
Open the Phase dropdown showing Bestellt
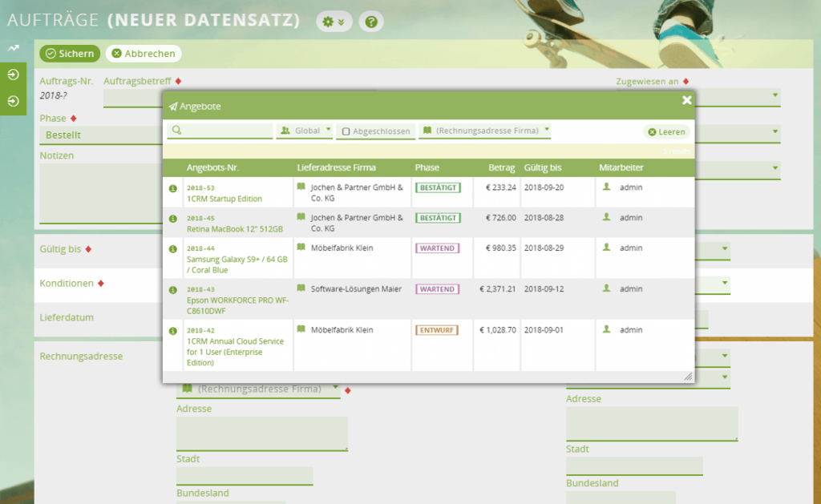point(100,135)
